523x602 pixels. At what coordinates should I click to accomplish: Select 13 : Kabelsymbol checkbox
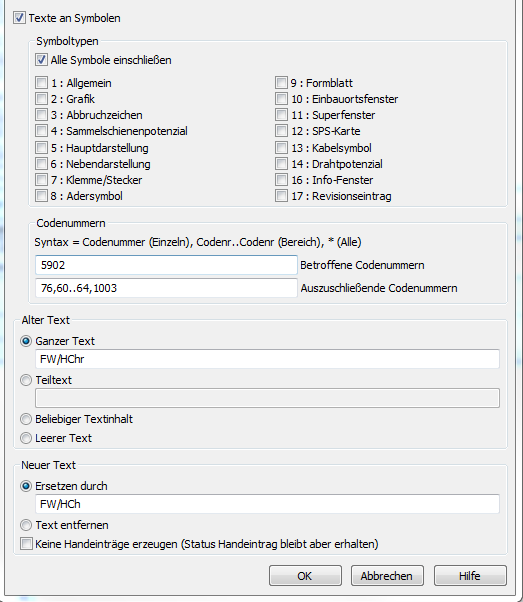coord(281,148)
